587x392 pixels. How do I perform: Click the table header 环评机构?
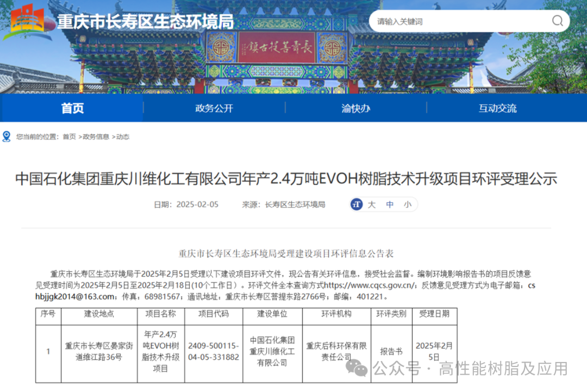click(x=336, y=314)
